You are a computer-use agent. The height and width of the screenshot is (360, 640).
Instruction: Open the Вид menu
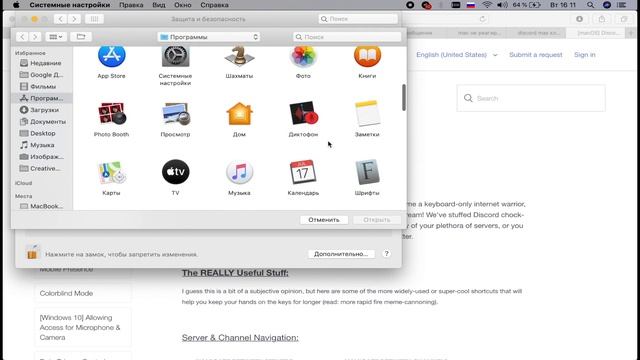pos(159,5)
